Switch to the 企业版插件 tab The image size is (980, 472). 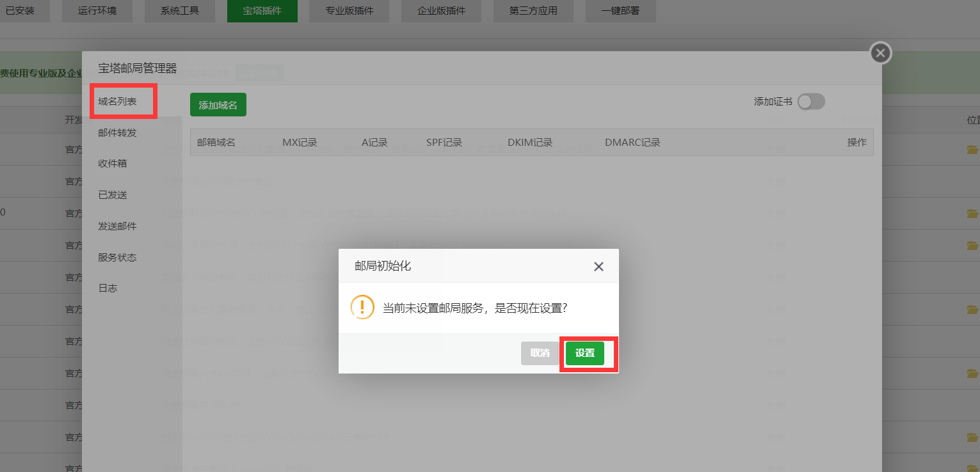pos(441,11)
